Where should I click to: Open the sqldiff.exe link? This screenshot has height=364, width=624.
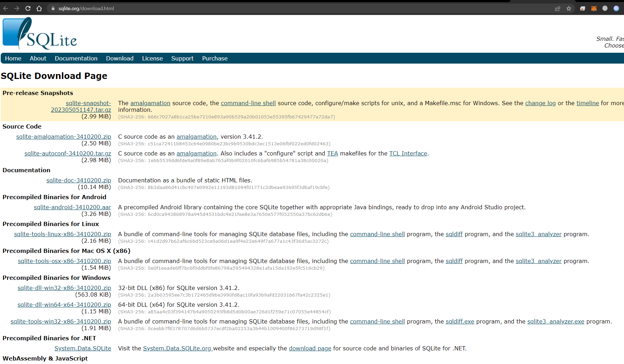[460, 321]
